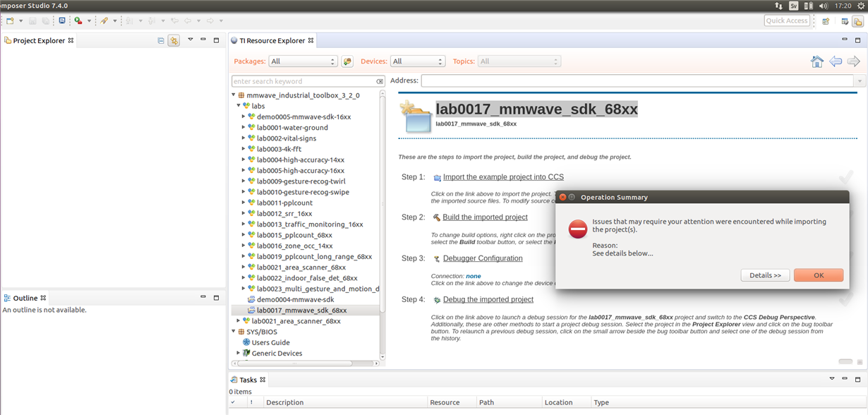868x415 pixels.
Task: Select Users Guide under SYS/BIOS
Action: pyautogui.click(x=271, y=342)
